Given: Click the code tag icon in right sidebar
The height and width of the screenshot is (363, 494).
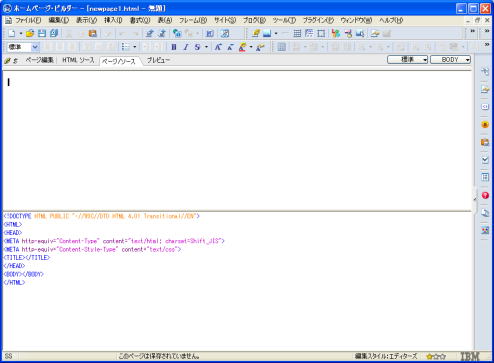Looking at the screenshot, I should (485, 107).
